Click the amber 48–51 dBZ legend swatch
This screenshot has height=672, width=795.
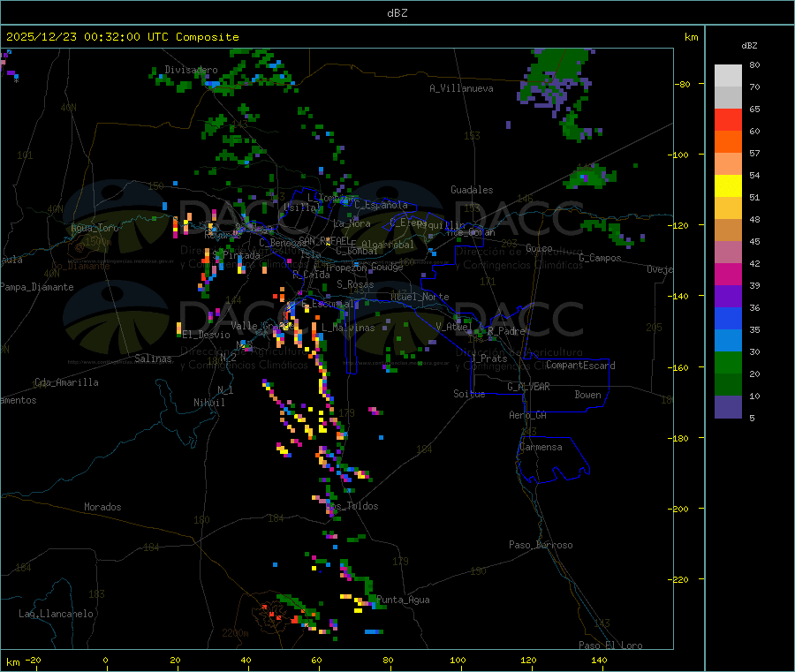pyautogui.click(x=728, y=208)
